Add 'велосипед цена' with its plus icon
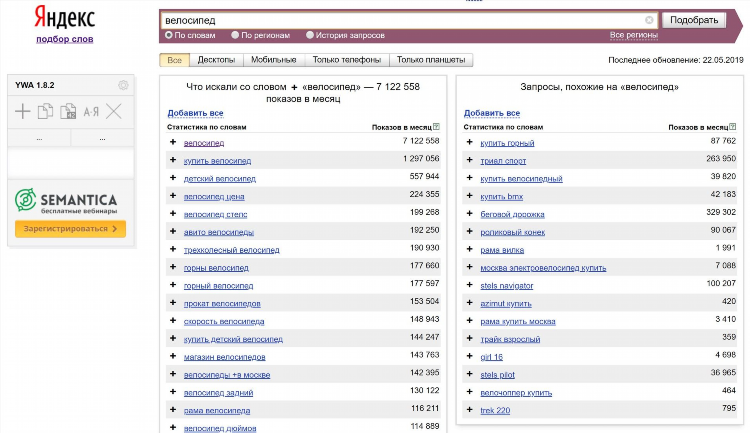 [x=173, y=196]
